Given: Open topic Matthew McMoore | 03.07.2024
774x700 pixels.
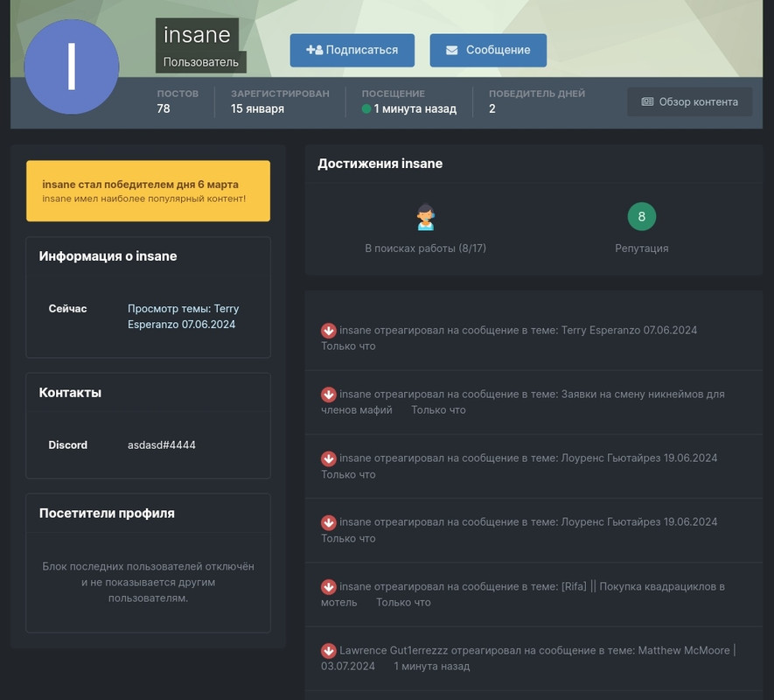Looking at the screenshot, I should click(x=528, y=658).
